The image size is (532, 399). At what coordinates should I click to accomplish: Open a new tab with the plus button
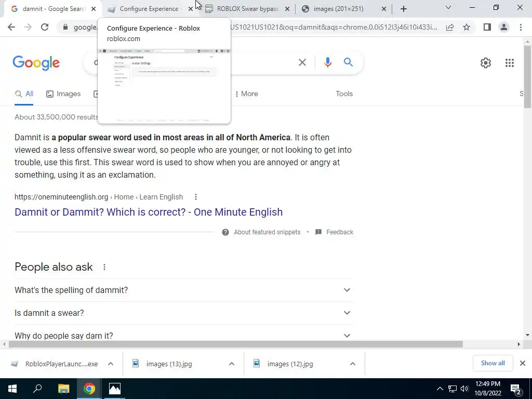point(403,9)
